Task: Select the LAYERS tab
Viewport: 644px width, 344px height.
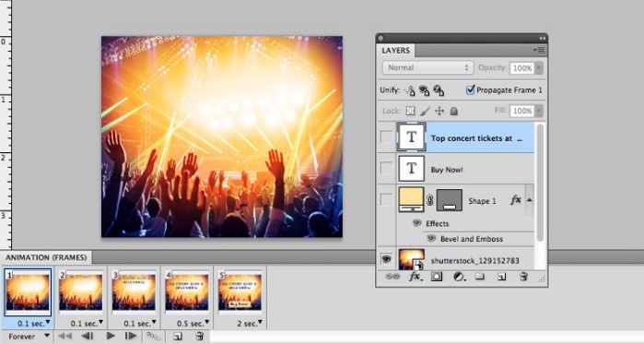Action: pos(396,51)
